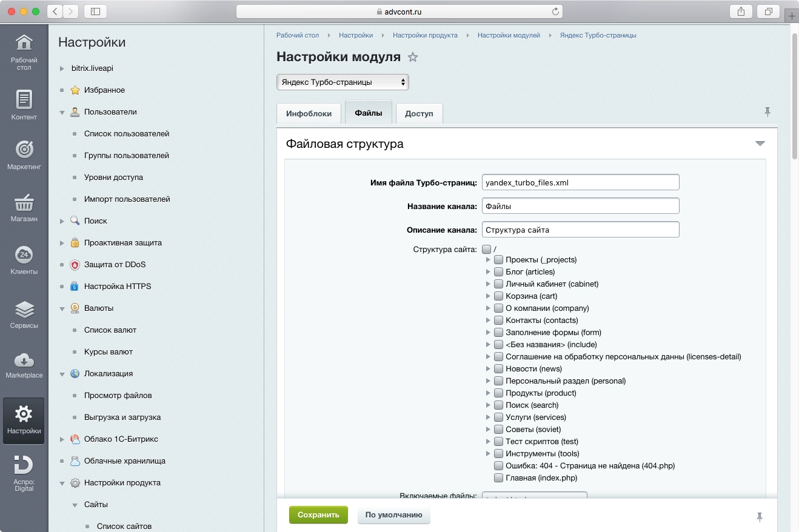Click the Защита от DDoS shield icon

(75, 265)
